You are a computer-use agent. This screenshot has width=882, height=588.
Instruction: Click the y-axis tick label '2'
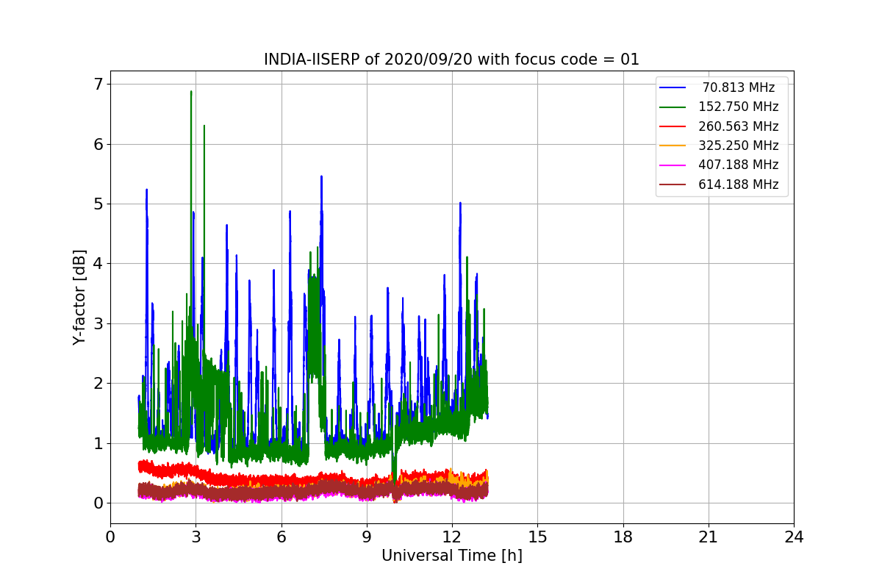coord(98,383)
